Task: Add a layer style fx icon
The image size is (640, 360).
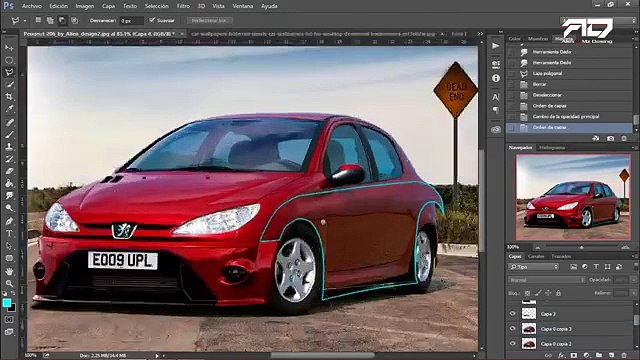Action: click(561, 356)
